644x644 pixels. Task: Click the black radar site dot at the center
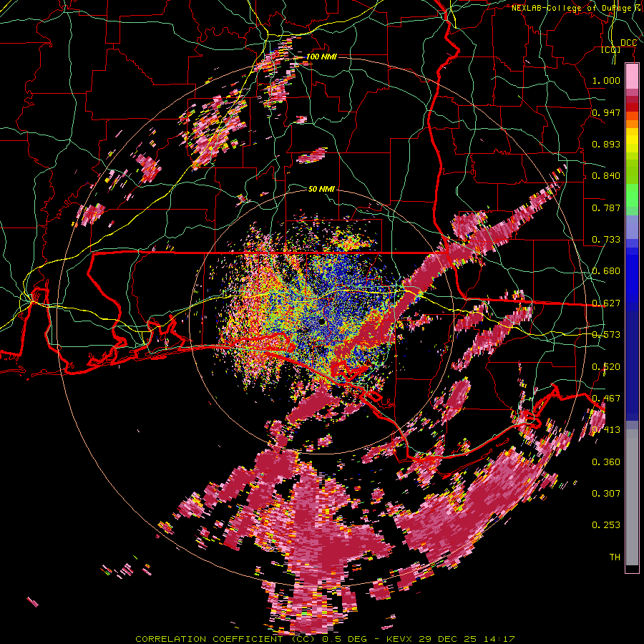point(322,321)
